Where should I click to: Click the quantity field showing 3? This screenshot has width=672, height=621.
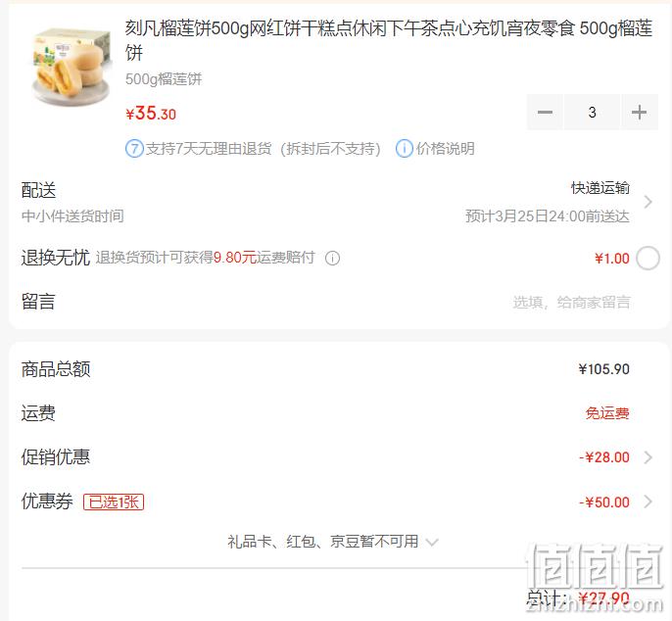[x=592, y=113]
